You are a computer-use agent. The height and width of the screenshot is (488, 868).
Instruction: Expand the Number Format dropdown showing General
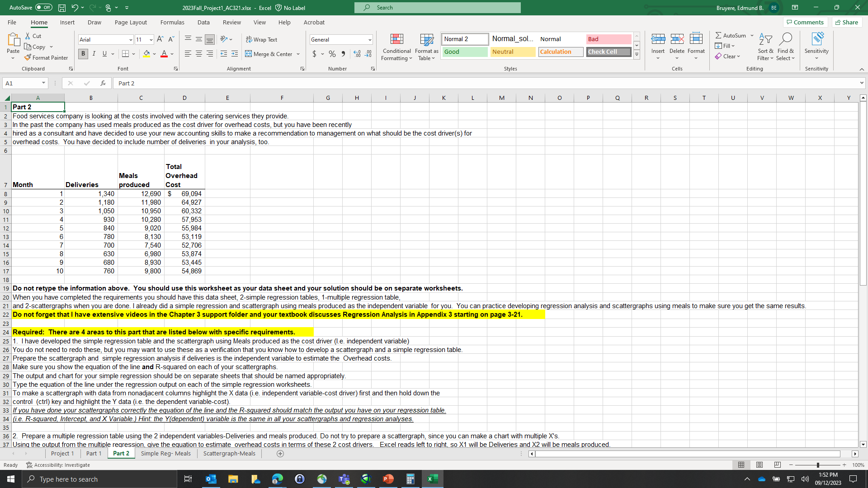[x=369, y=40]
